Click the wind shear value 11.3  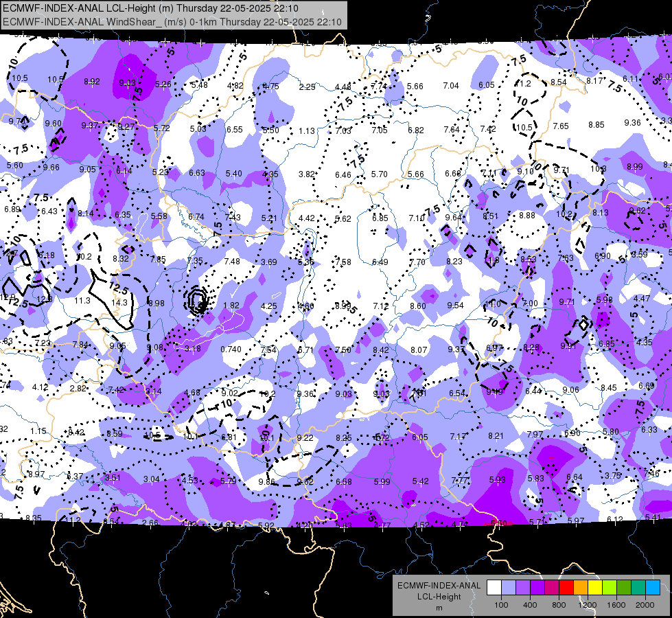click(x=82, y=301)
